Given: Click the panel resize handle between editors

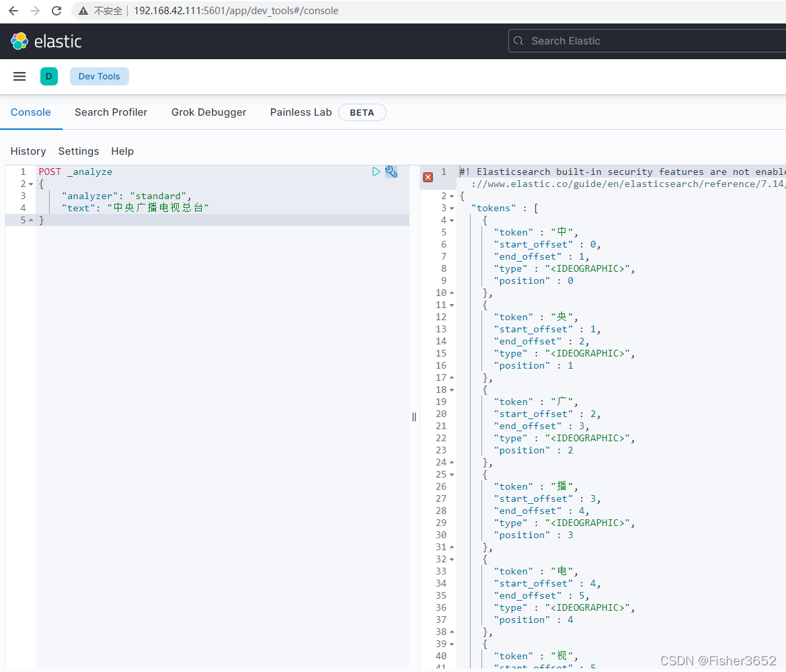Looking at the screenshot, I should 414,417.
